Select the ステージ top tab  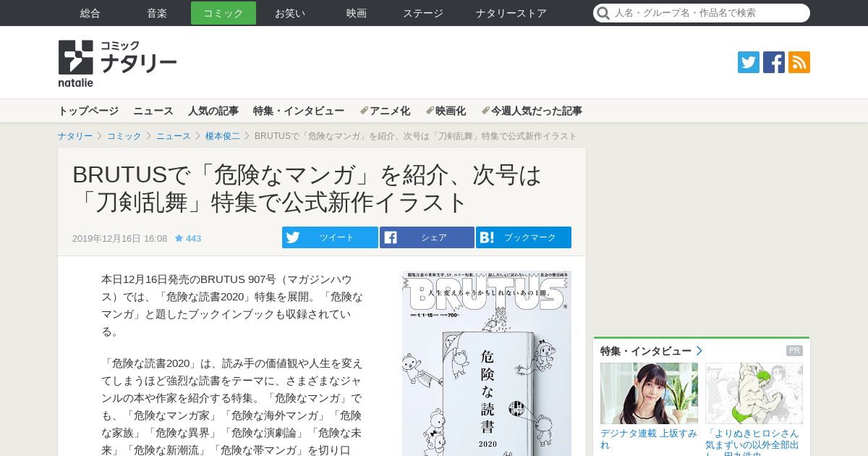click(x=423, y=13)
